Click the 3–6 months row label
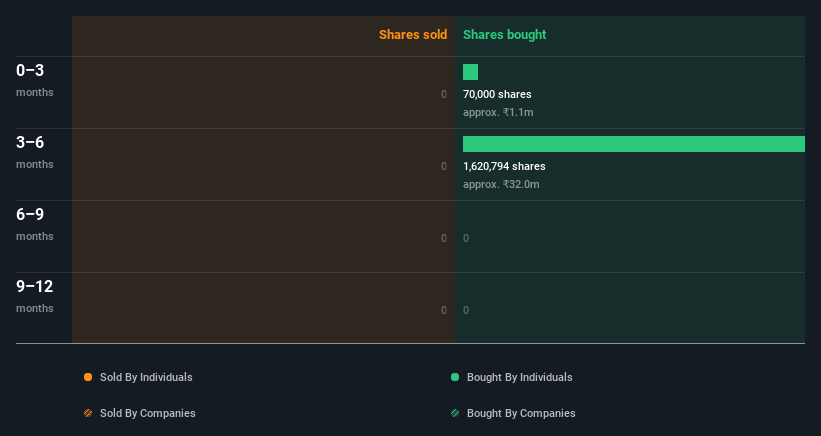Screen dimensions: 821x436 [35, 152]
